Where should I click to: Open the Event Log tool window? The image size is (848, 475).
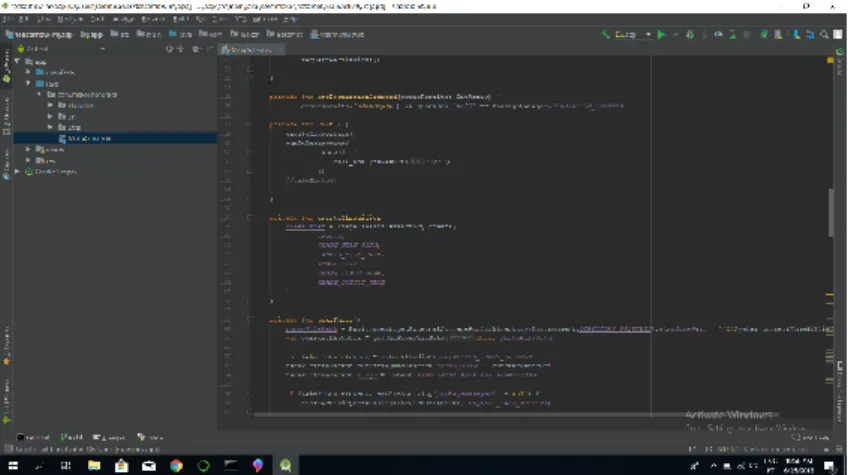pyautogui.click(x=810, y=437)
